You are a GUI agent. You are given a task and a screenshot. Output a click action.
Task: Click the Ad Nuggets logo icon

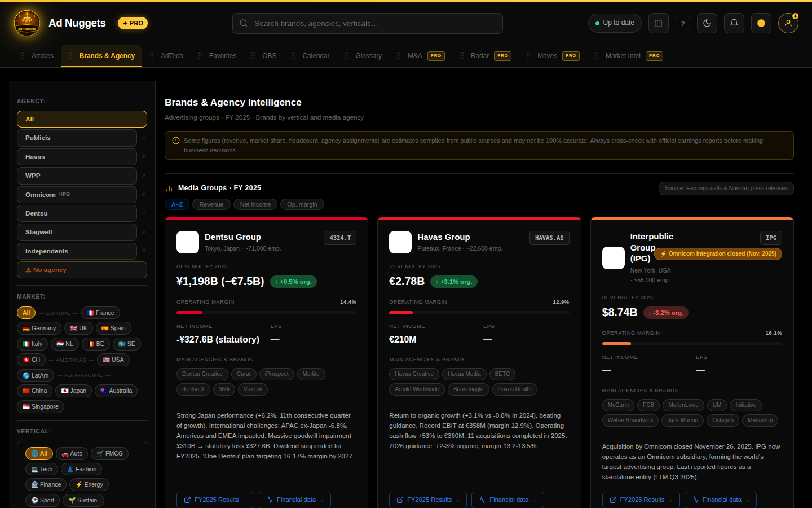(27, 23)
